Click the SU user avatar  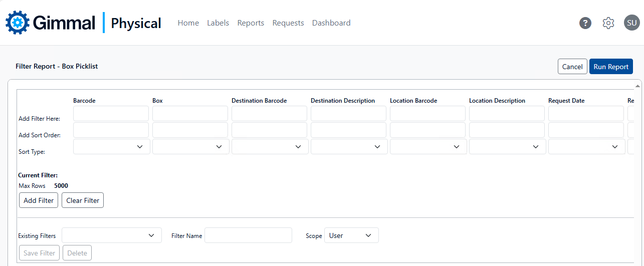(631, 23)
